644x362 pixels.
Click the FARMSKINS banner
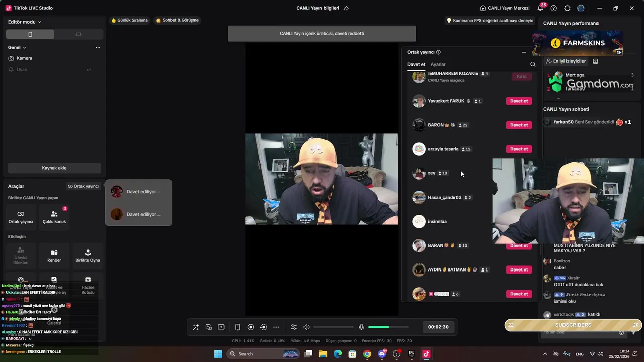[578, 43]
